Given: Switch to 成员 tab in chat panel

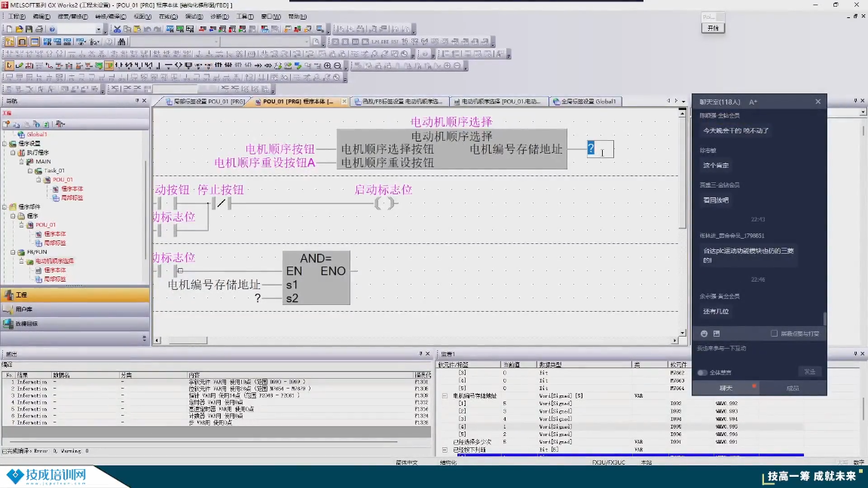Looking at the screenshot, I should pos(792,389).
